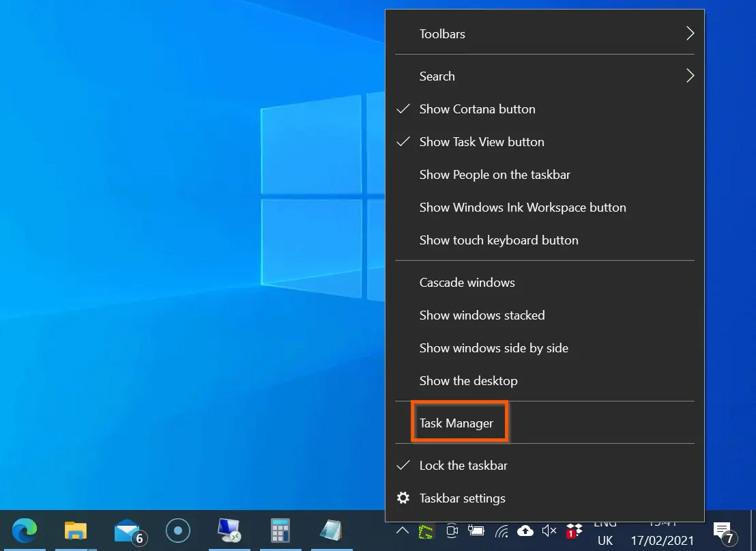This screenshot has height=551, width=756.
Task: Open Microsoft Edge from the taskbar
Action: (x=25, y=531)
